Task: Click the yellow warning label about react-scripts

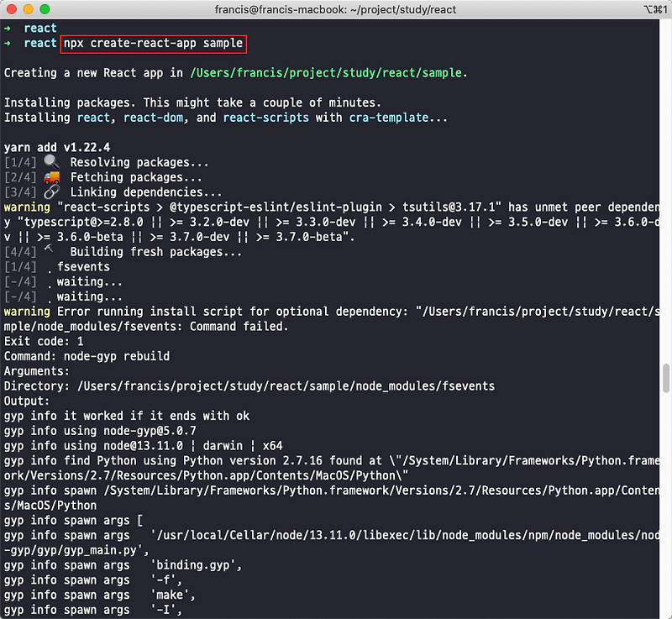Action: coord(27,207)
